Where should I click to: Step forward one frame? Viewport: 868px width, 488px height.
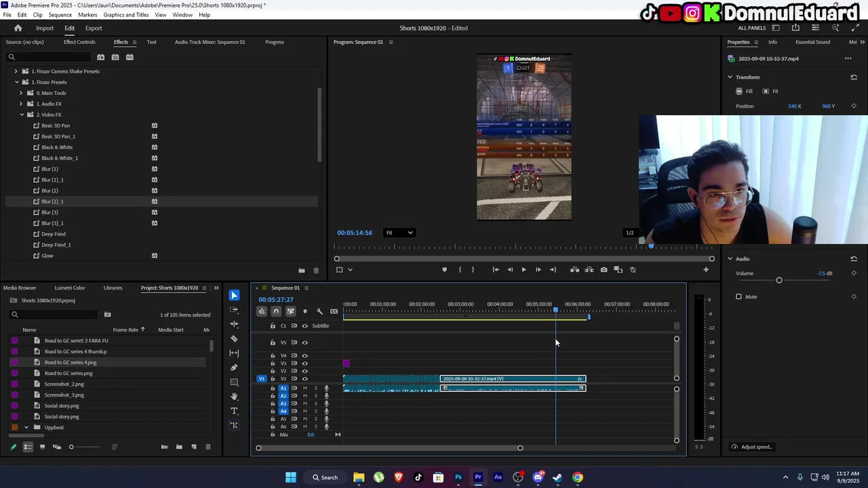point(538,270)
